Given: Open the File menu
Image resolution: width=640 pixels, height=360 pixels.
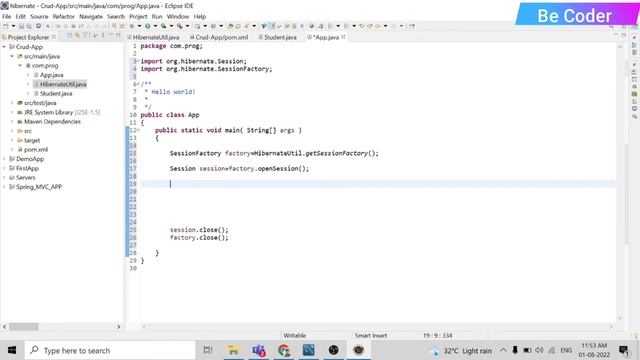Looking at the screenshot, I should [7, 17].
